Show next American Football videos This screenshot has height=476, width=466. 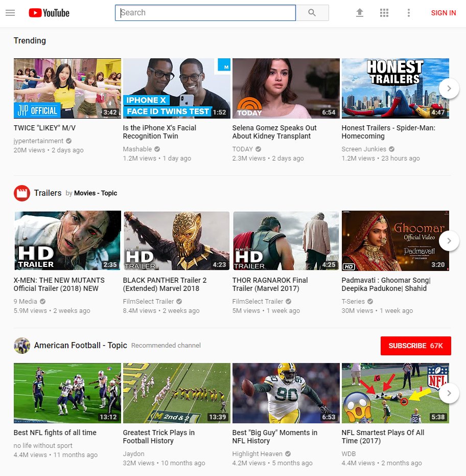[449, 393]
